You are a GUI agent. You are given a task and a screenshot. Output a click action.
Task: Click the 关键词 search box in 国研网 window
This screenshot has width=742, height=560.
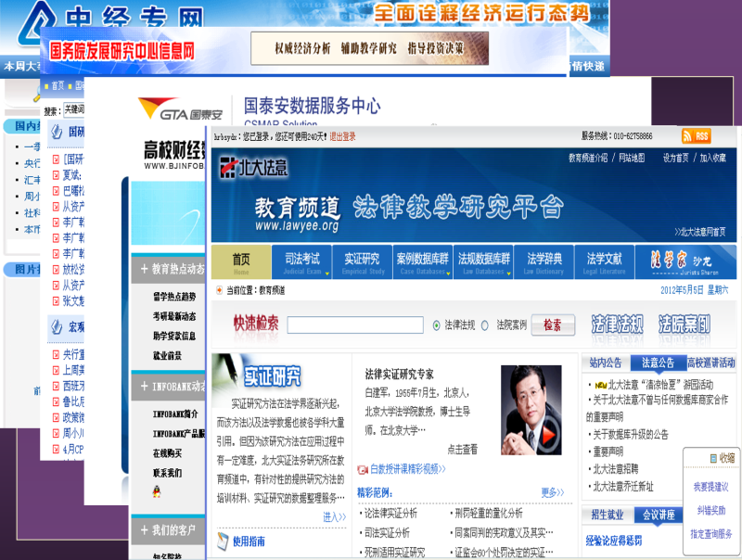(x=74, y=109)
